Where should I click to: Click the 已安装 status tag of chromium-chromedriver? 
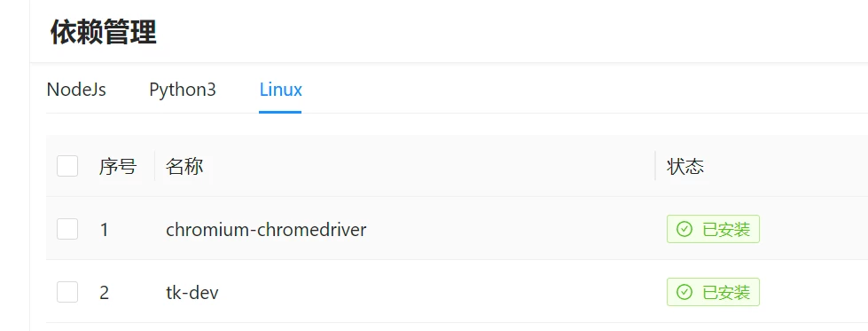[x=713, y=229]
